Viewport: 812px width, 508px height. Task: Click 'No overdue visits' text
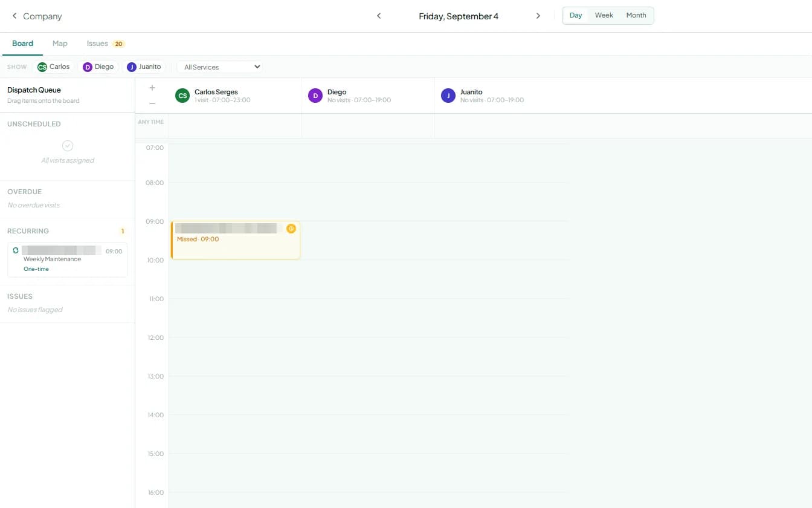point(33,205)
